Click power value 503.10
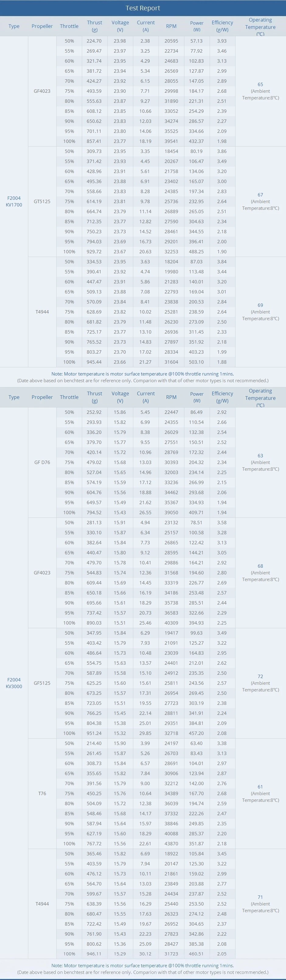The image size is (286, 980). 197,362
